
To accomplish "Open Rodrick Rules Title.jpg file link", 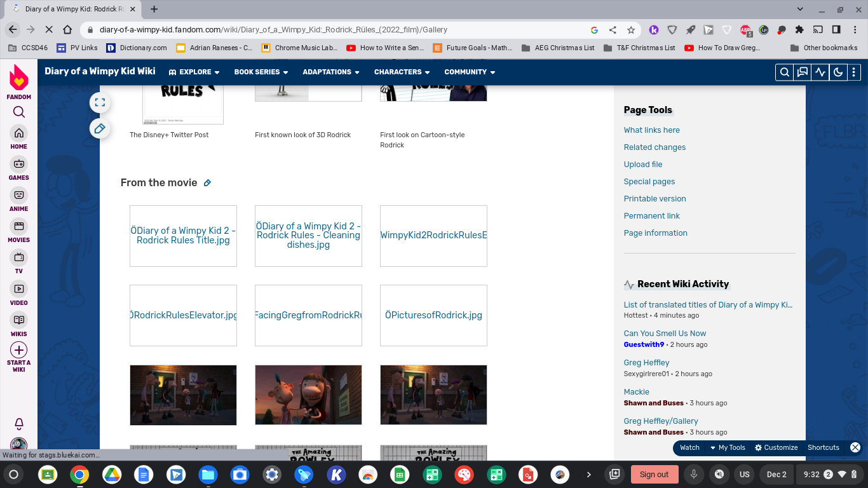I will [183, 236].
